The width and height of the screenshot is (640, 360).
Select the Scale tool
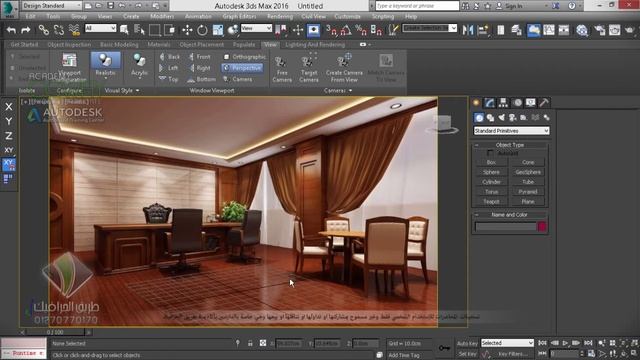click(218, 30)
